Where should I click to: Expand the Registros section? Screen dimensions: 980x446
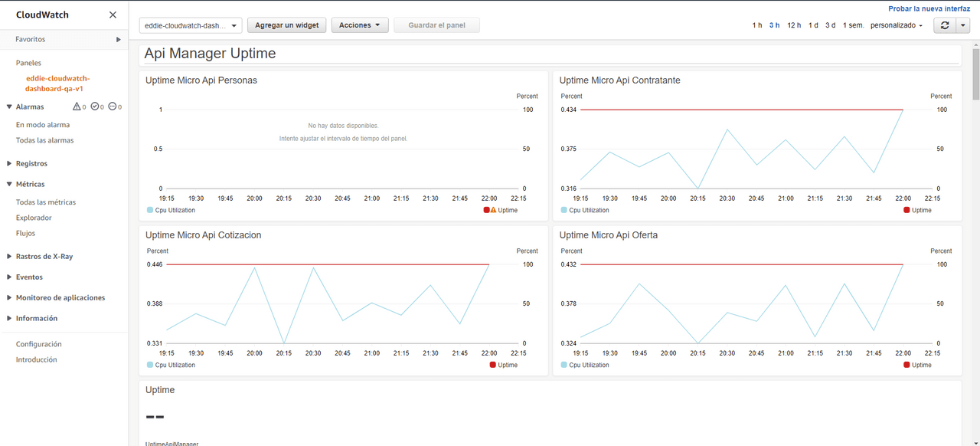[9, 163]
